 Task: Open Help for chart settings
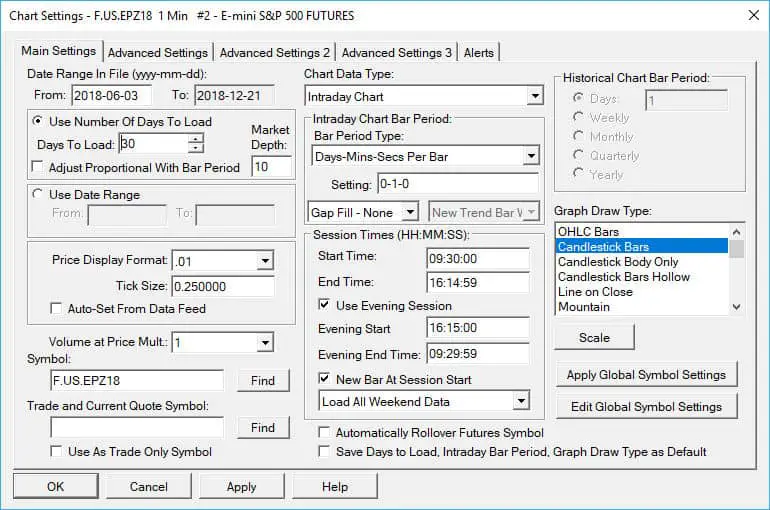click(334, 486)
